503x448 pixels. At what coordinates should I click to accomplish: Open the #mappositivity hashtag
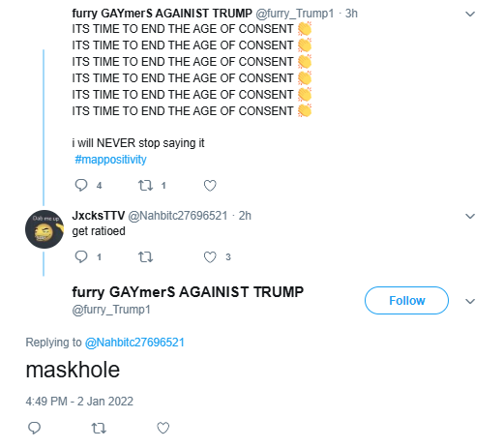point(110,160)
